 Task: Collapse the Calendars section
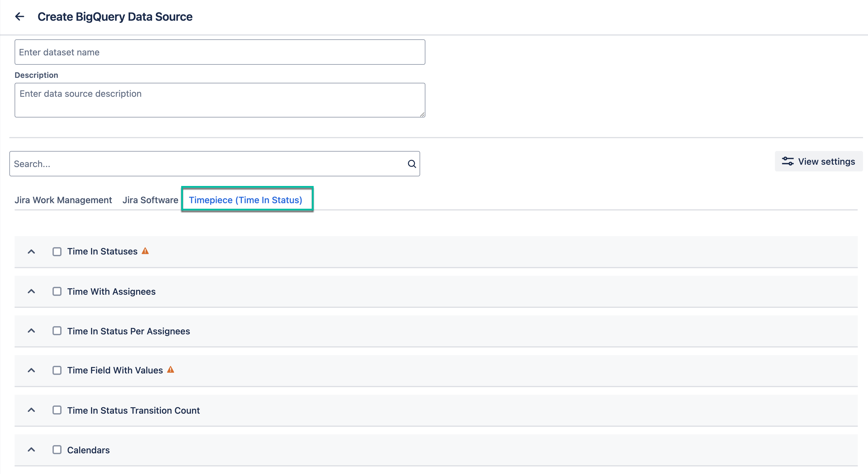[31, 450]
